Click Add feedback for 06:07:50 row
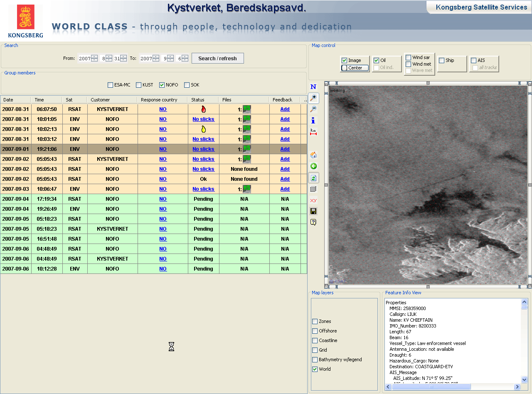Image resolution: width=532 pixels, height=394 pixels. [x=285, y=109]
